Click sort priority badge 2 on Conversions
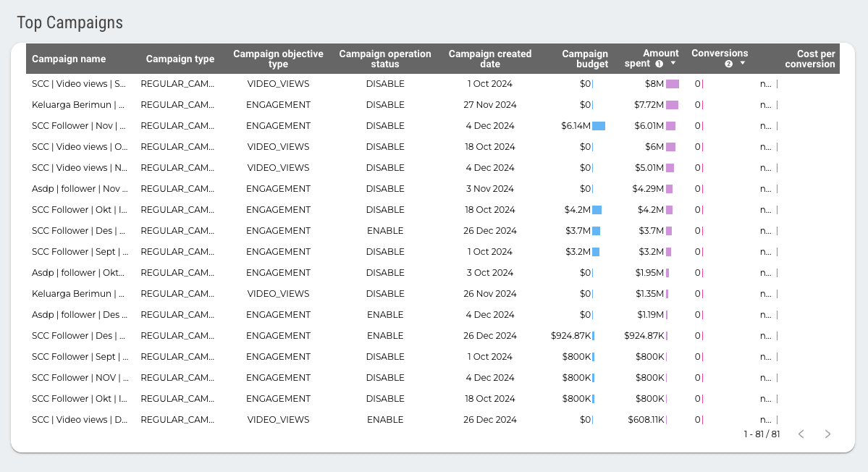 pos(728,64)
